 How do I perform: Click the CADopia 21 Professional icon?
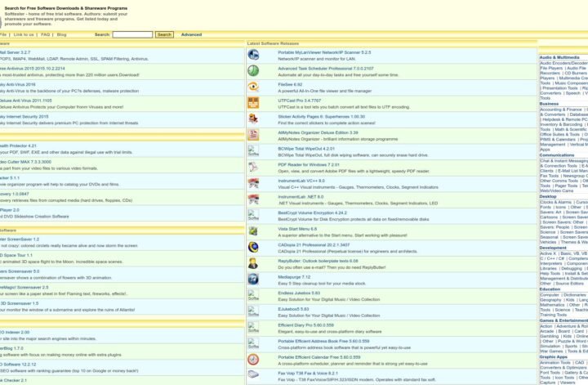pyautogui.click(x=253, y=248)
